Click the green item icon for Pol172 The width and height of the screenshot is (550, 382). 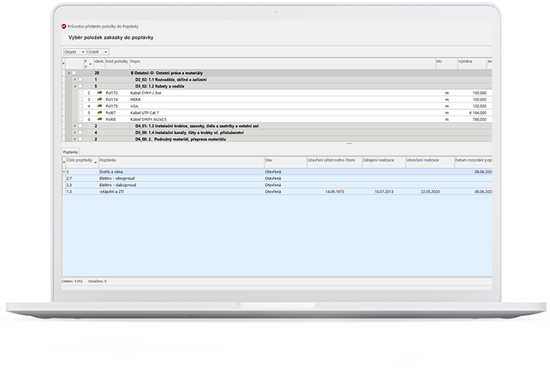click(100, 93)
